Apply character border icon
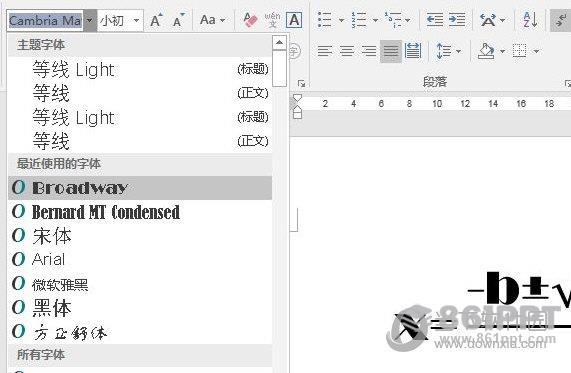Viewport: 571px width, 373px height. pos(294,20)
